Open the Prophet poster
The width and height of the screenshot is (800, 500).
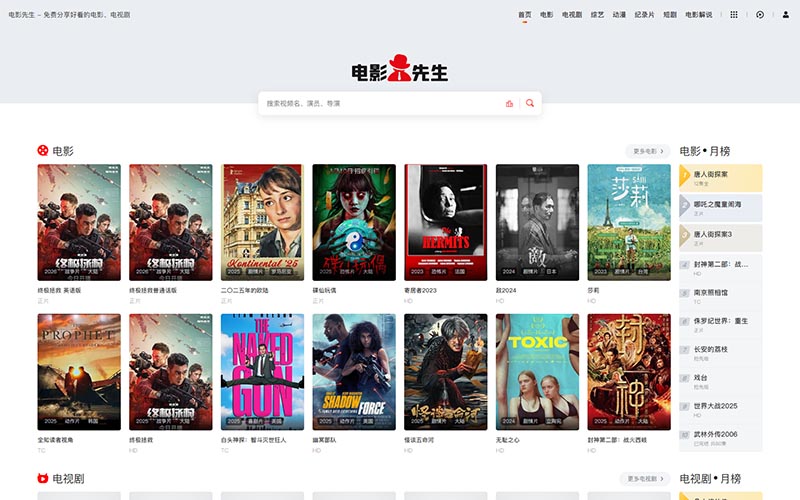click(79, 372)
